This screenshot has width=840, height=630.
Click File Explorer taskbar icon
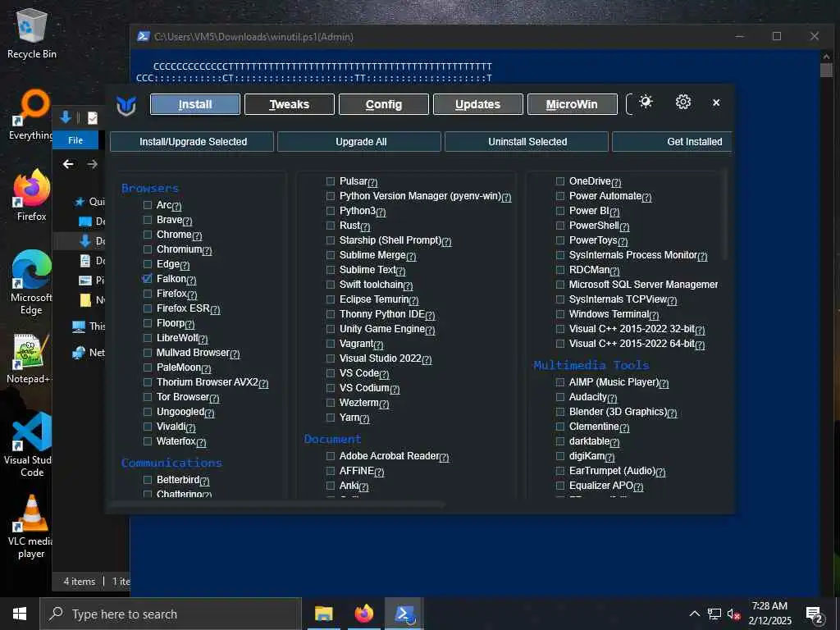pyautogui.click(x=323, y=614)
